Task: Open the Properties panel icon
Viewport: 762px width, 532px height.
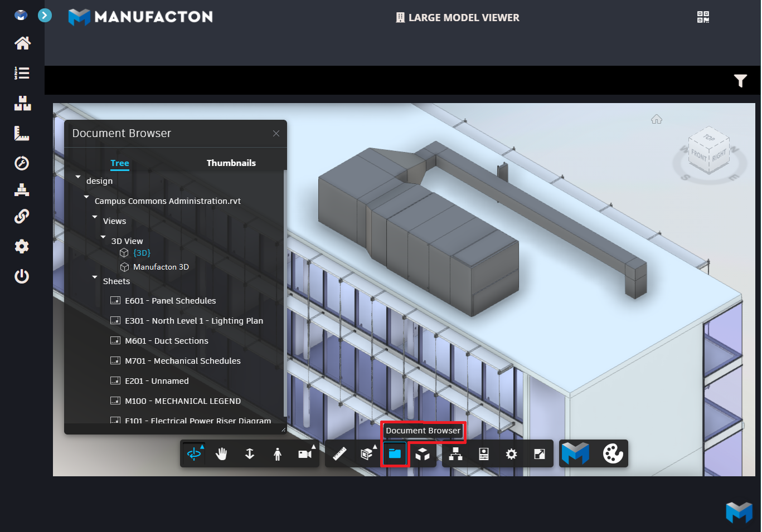Action: (483, 453)
